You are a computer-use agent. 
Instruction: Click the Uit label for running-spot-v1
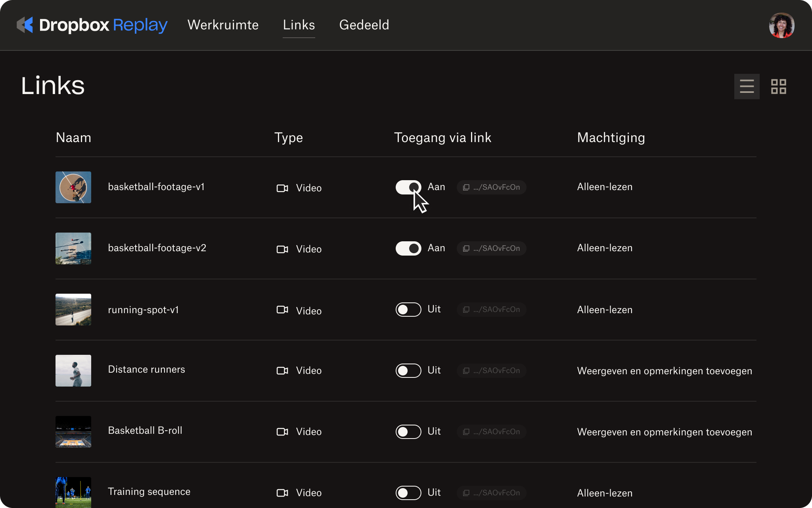pos(434,309)
